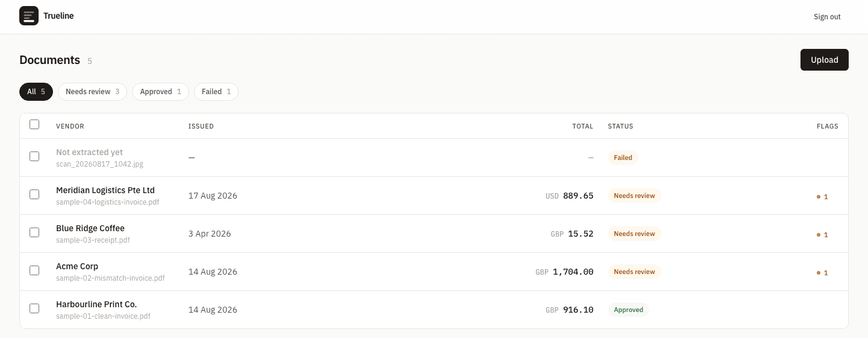Click the Approved status badge for Harbourline Print
Viewport: 868px width, 338px height.
pyautogui.click(x=628, y=310)
